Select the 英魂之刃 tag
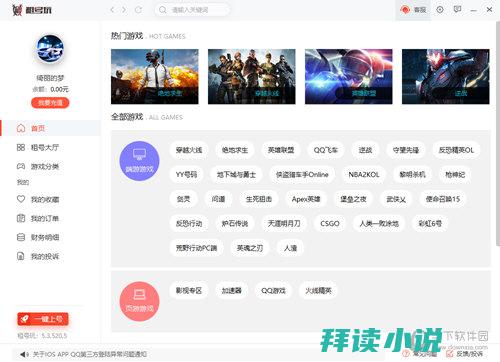Viewport: 500px width, 362px height. pos(250,248)
